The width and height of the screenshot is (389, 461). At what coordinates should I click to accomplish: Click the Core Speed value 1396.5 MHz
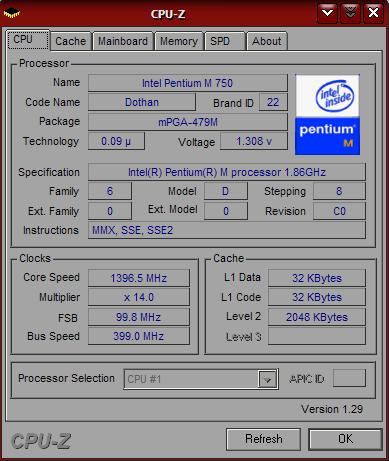coord(139,278)
